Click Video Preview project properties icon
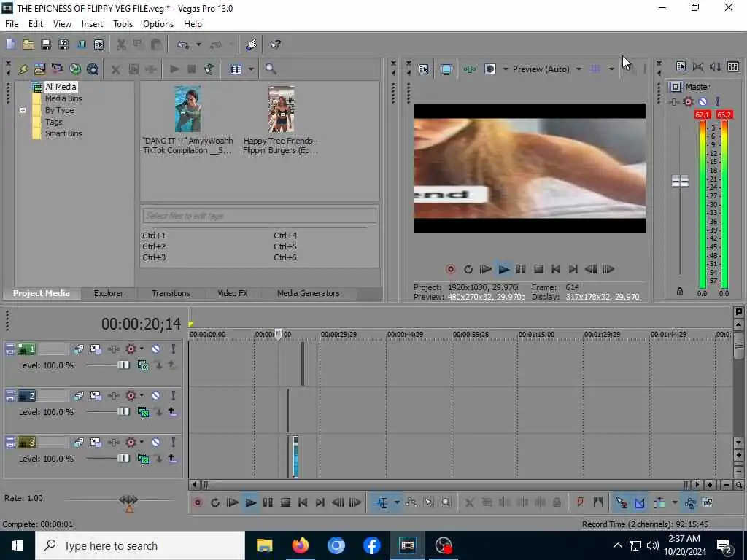This screenshot has height=560, width=747. pos(424,69)
